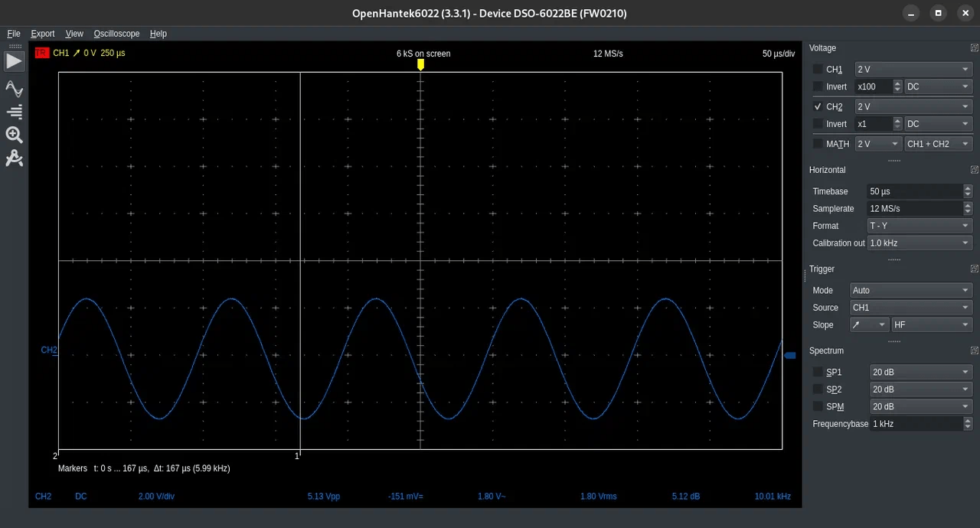Enable the Measure compass tool icon
Viewport: 980px width, 528px height.
15,158
